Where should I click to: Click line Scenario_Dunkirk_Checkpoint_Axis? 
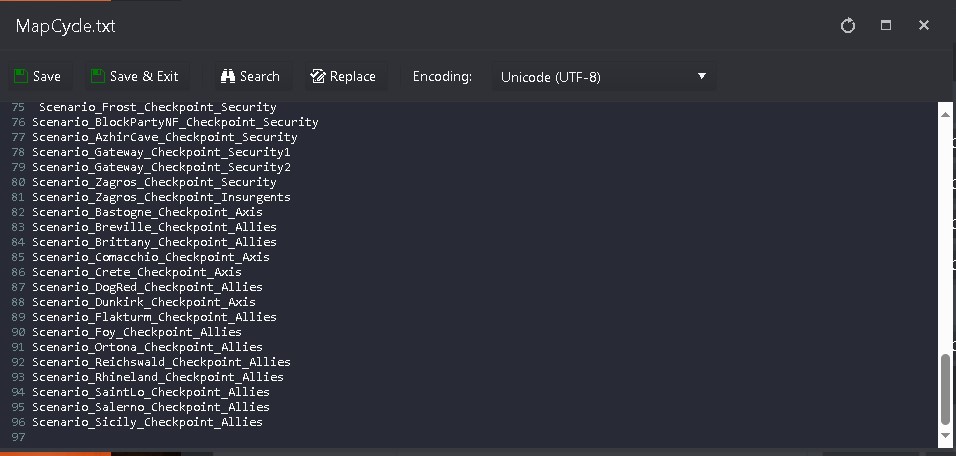144,302
